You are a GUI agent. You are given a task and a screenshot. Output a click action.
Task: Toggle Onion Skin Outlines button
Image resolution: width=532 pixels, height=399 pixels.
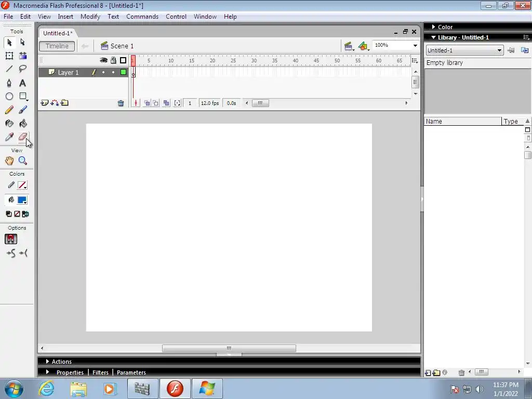pyautogui.click(x=155, y=103)
